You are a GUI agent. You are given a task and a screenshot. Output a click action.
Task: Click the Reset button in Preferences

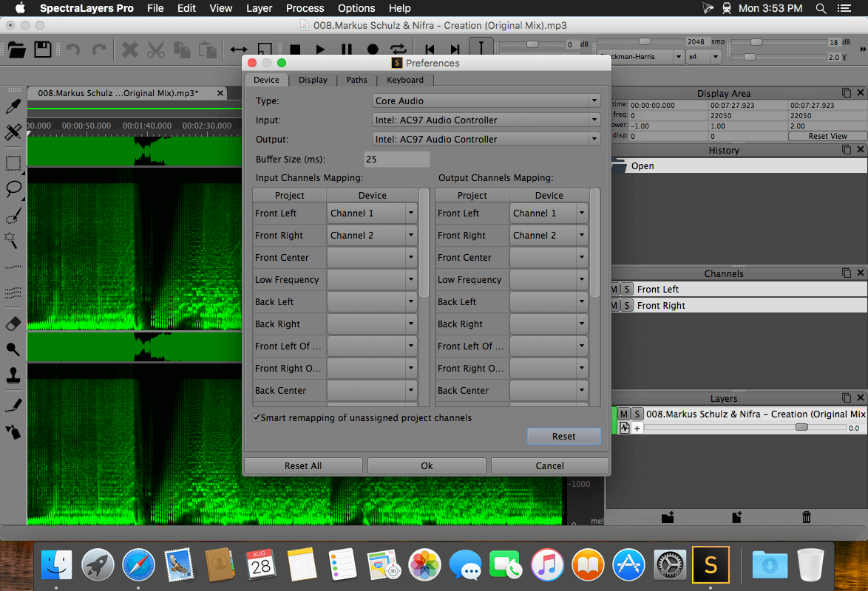click(x=563, y=436)
